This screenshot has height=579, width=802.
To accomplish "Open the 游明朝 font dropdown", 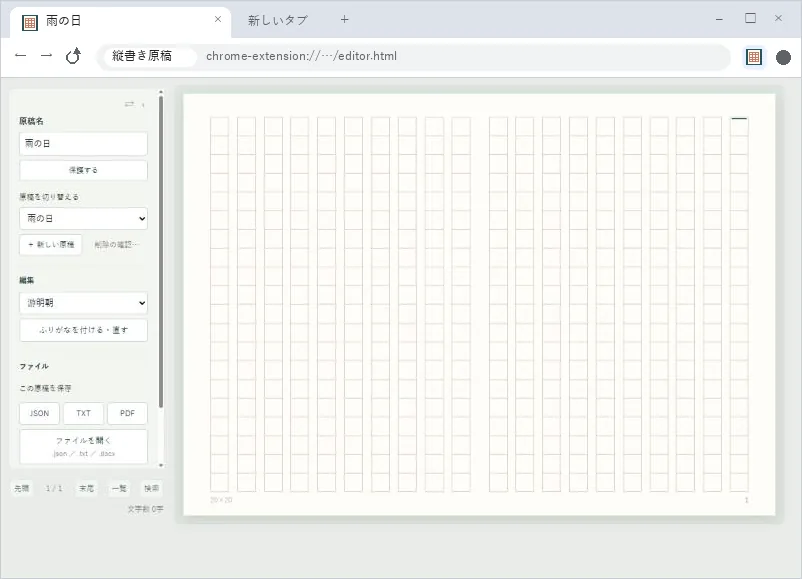I will [x=83, y=303].
